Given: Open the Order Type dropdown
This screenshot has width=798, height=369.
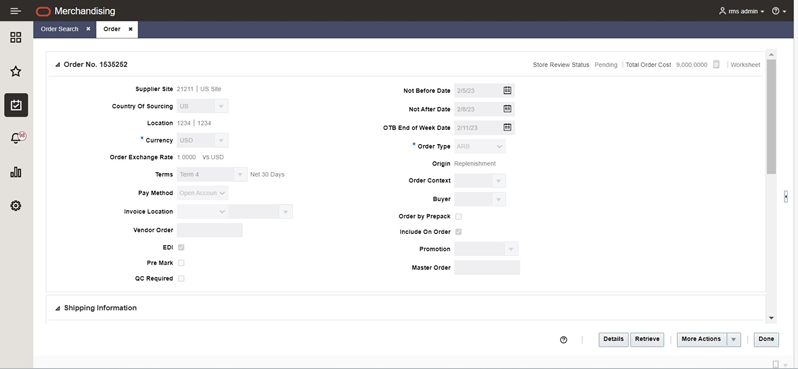Looking at the screenshot, I should tap(480, 147).
